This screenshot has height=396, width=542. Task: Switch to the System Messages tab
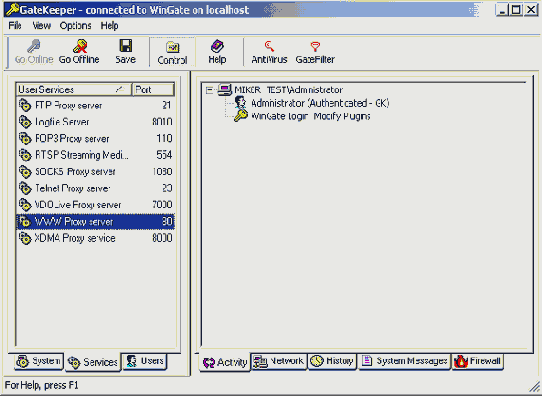tap(405, 361)
